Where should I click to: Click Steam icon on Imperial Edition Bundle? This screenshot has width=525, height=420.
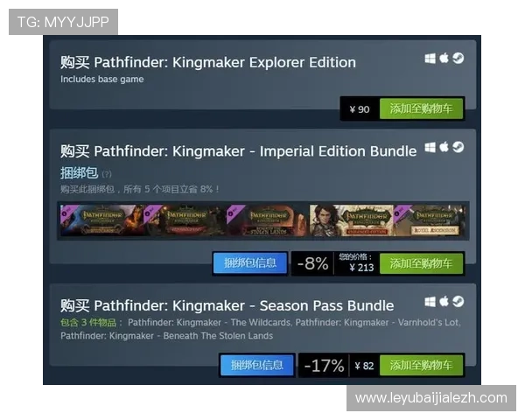point(458,147)
